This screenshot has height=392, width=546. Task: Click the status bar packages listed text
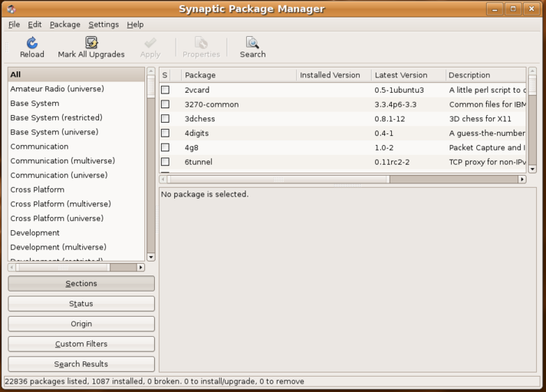(x=154, y=381)
